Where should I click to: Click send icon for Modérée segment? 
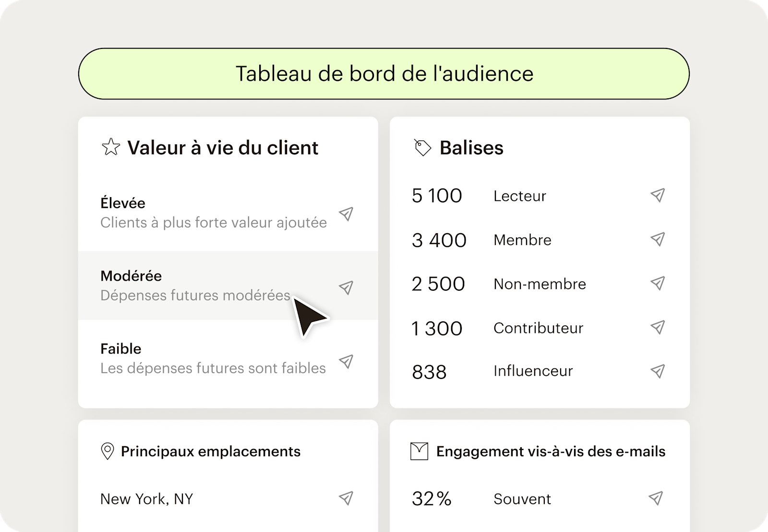coord(346,287)
